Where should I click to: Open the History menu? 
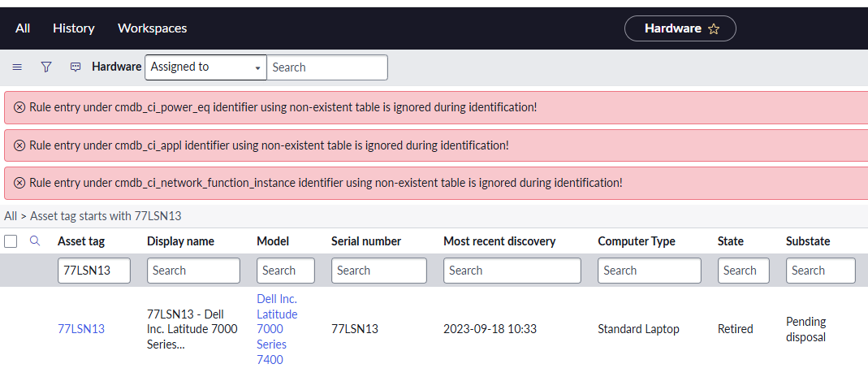pos(74,28)
